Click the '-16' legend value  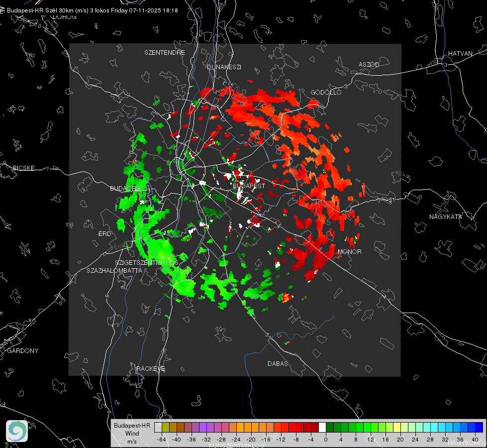(x=266, y=440)
